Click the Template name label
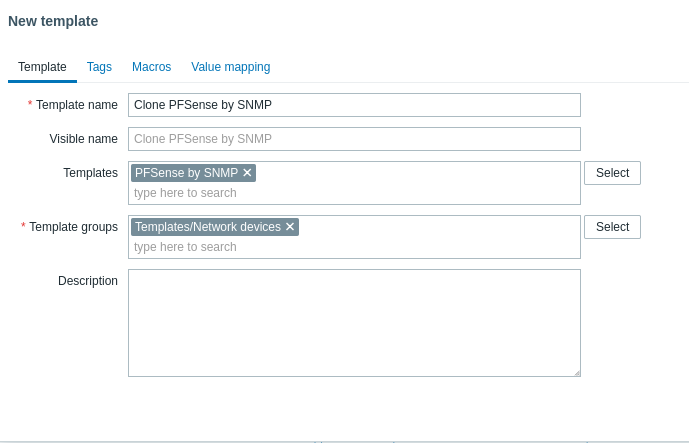Image resolution: width=689 pixels, height=443 pixels. pos(76,105)
